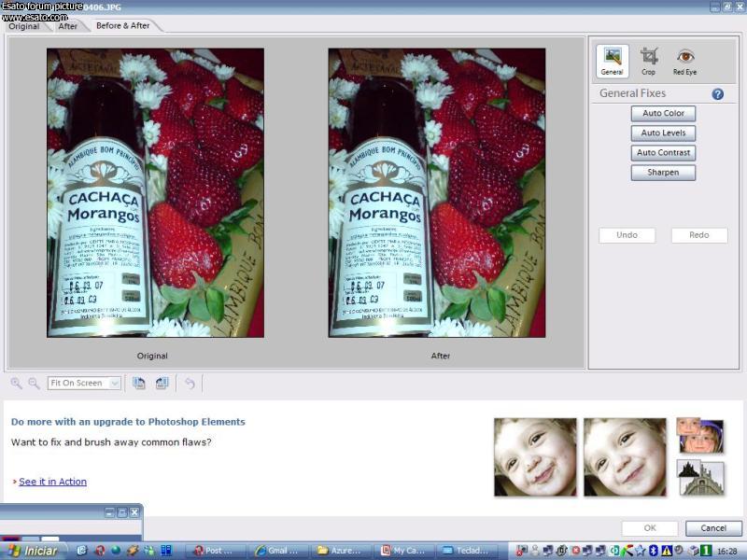Click the retouched baby face sample photo
747x560 pixels.
(625, 457)
